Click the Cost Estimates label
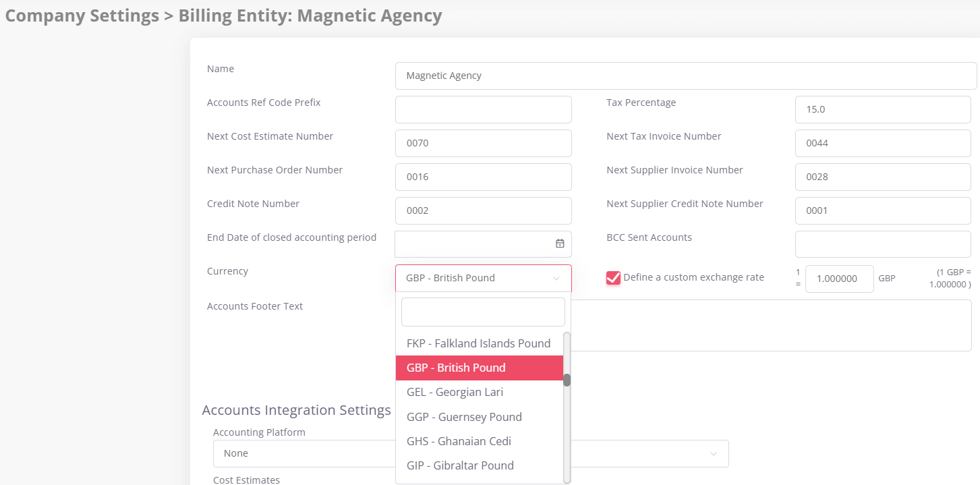This screenshot has height=485, width=980. coord(246,480)
